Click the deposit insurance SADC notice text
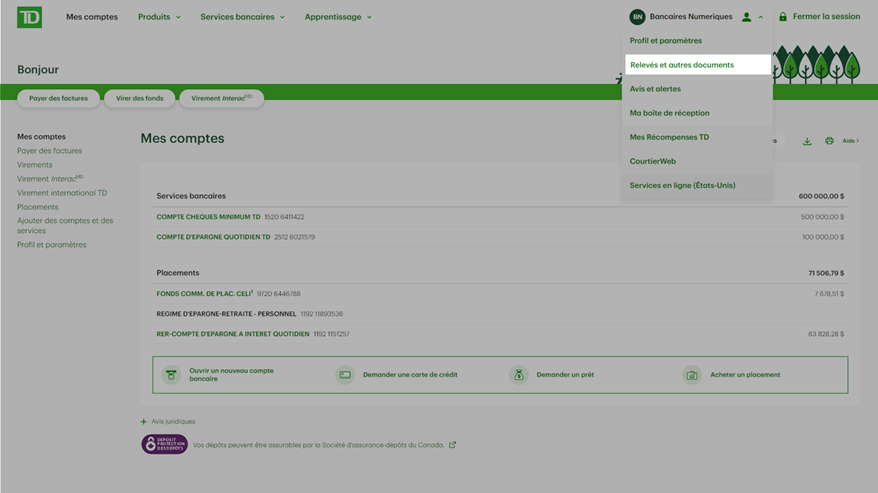The image size is (878, 493). click(318, 445)
